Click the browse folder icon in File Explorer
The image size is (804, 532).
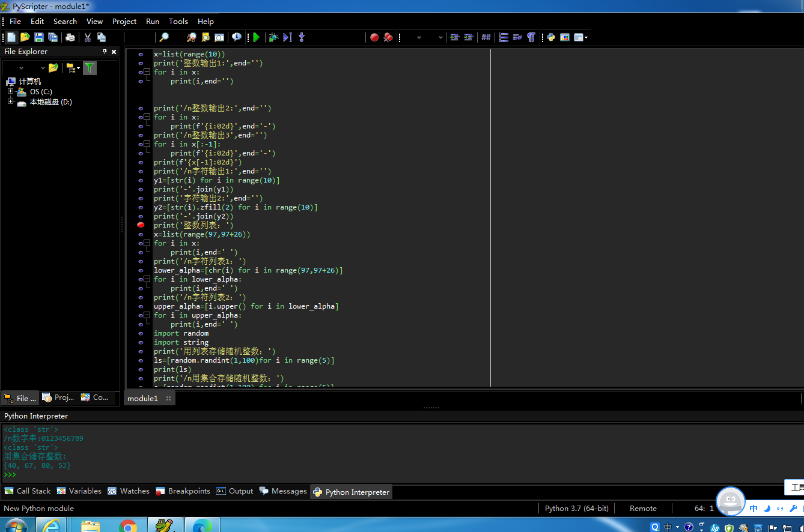coord(53,68)
